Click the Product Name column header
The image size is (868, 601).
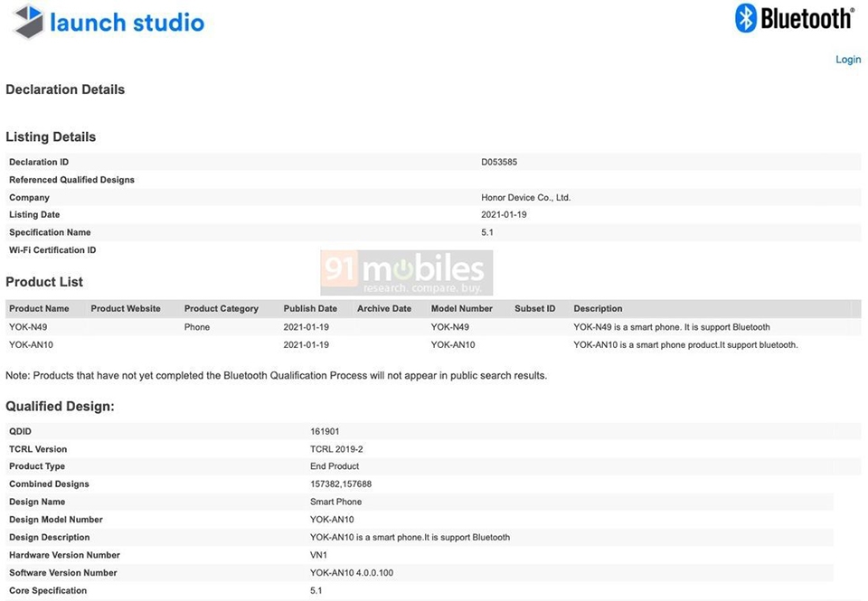[x=39, y=309]
